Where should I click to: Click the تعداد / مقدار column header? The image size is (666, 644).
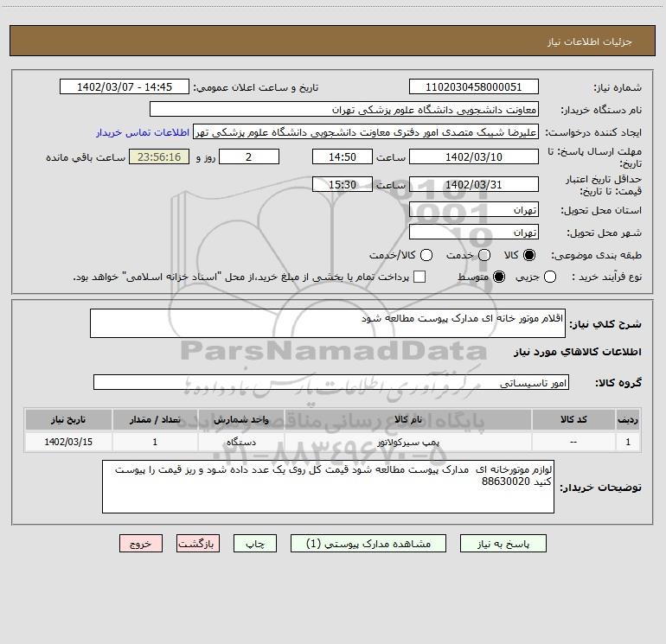tap(155, 419)
